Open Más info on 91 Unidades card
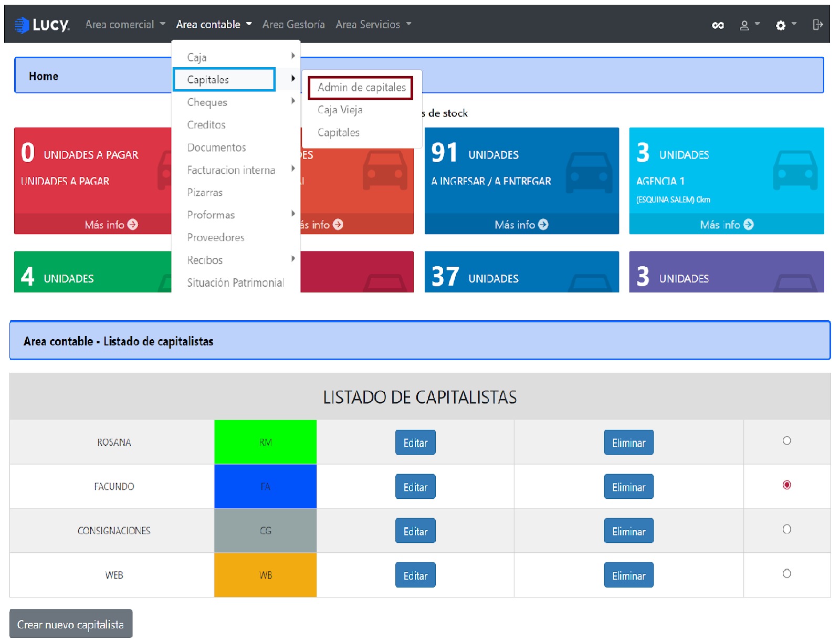The image size is (840, 640). (x=521, y=224)
